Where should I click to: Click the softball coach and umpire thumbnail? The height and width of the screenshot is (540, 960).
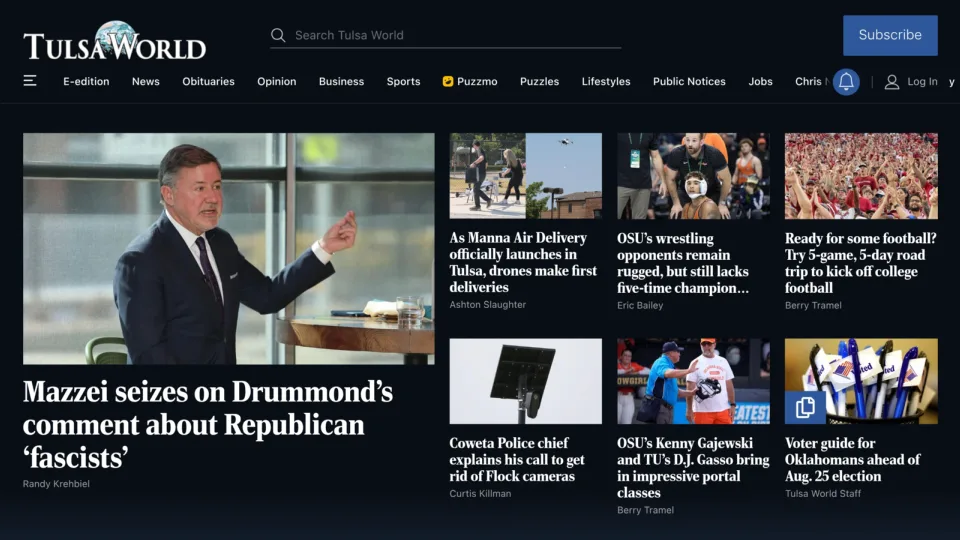[x=693, y=381]
